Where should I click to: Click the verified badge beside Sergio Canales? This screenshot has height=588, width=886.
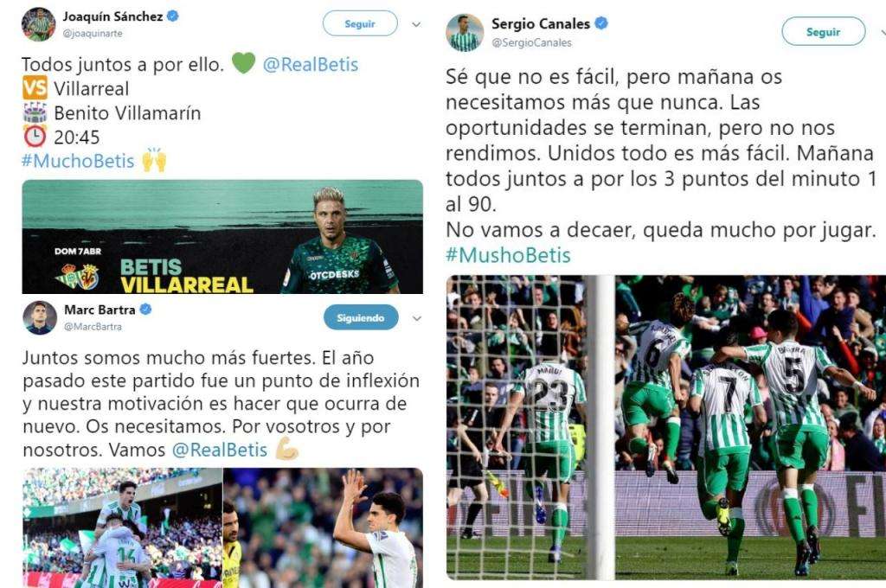pyautogui.click(x=601, y=23)
